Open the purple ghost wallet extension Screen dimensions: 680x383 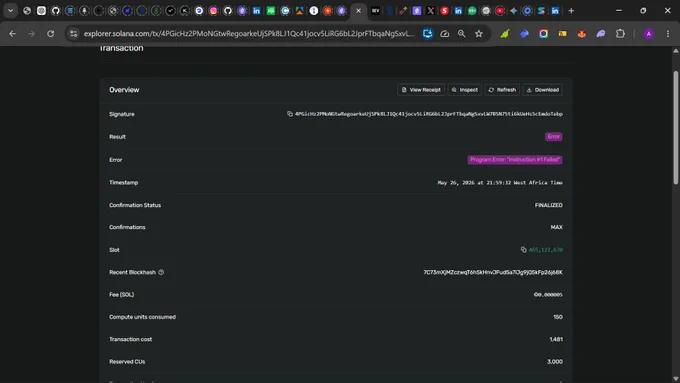click(x=601, y=33)
